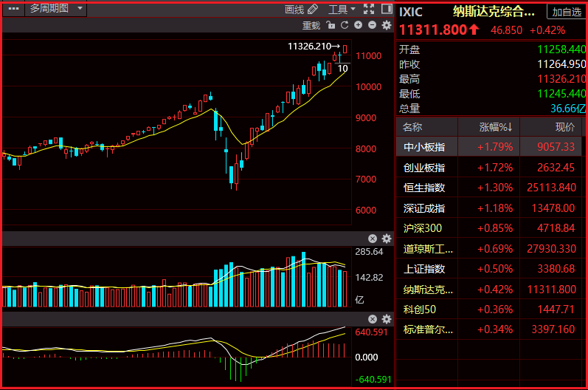Click 开盘 value 11258.440
The width and height of the screenshot is (588, 390).
[561, 49]
